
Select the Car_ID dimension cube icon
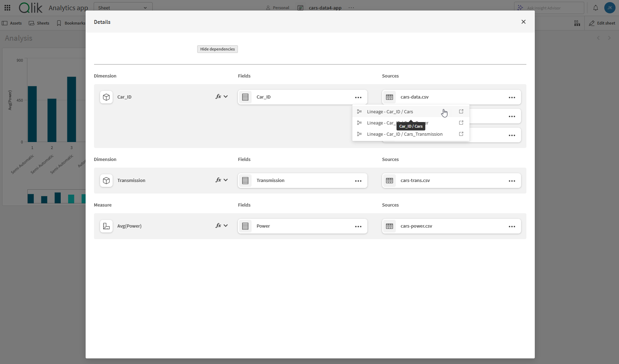click(106, 97)
